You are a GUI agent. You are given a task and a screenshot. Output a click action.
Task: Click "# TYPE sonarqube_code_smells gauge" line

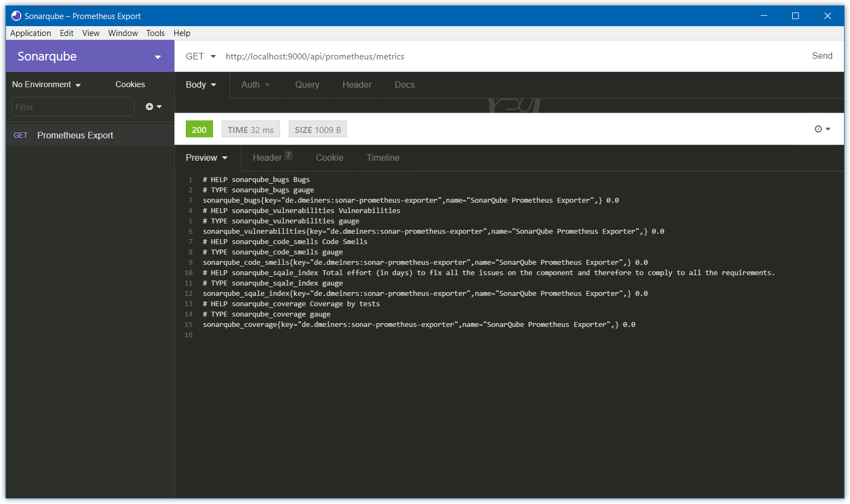point(272,252)
